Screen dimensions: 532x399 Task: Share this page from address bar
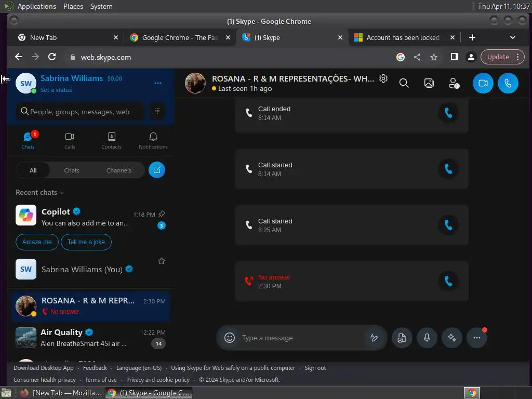tap(417, 57)
